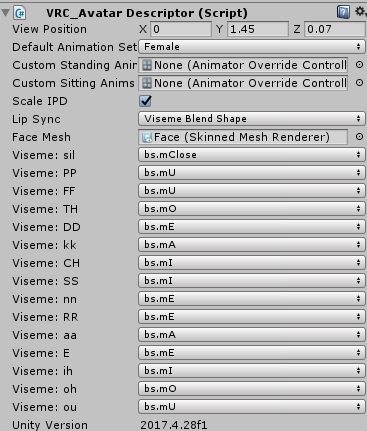Open the Lip Sync mode dropdown
This screenshot has width=367, height=431.
(252, 119)
